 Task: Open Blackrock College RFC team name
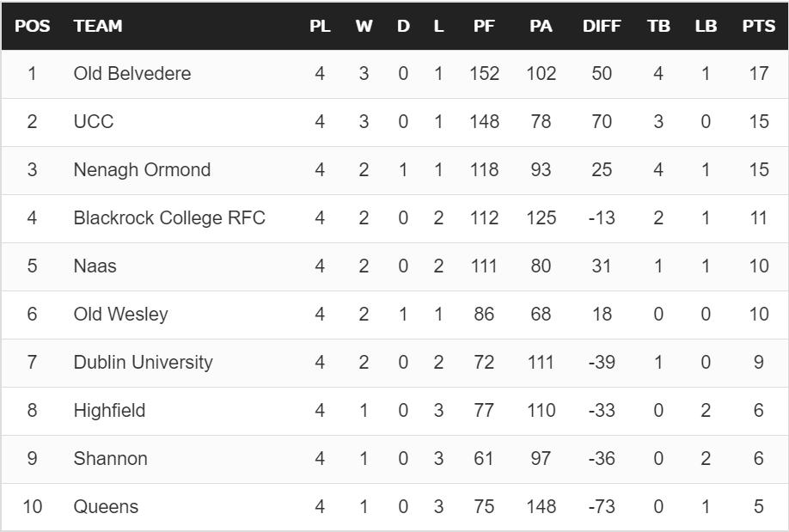click(169, 218)
